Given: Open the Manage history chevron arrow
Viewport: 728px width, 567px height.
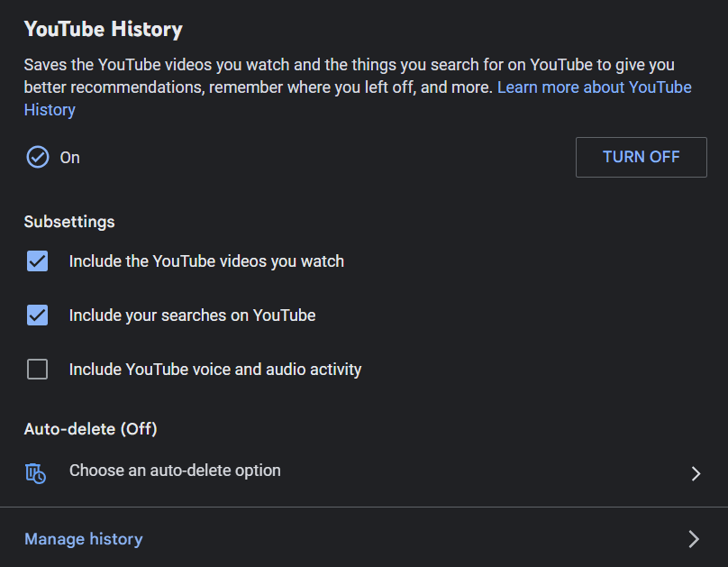Looking at the screenshot, I should pyautogui.click(x=694, y=539).
